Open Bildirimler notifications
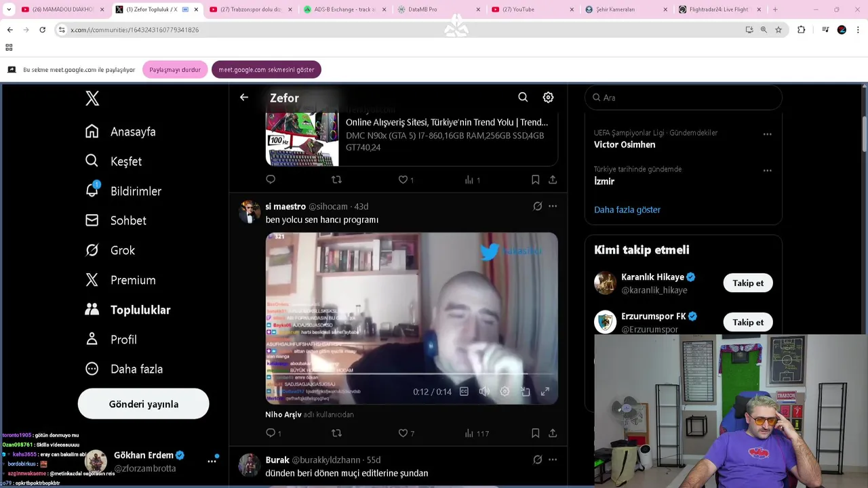This screenshot has width=868, height=488. (x=123, y=191)
